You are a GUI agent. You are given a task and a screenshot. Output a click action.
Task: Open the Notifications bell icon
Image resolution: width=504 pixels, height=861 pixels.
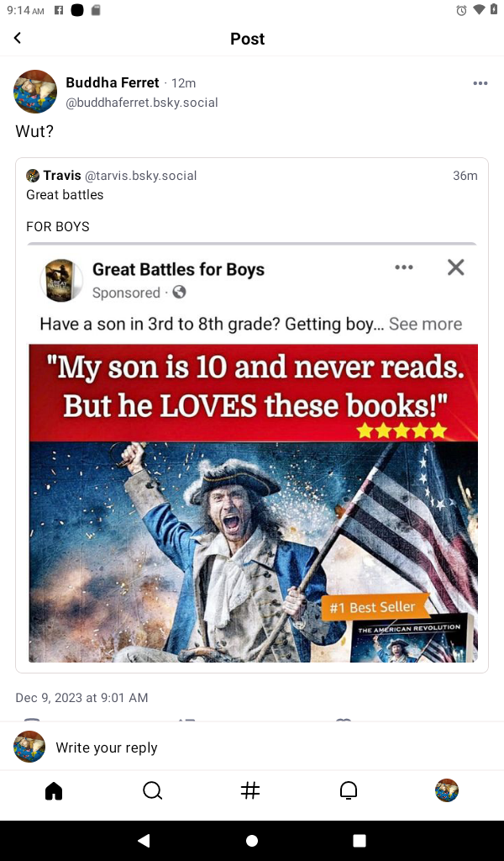click(x=349, y=790)
